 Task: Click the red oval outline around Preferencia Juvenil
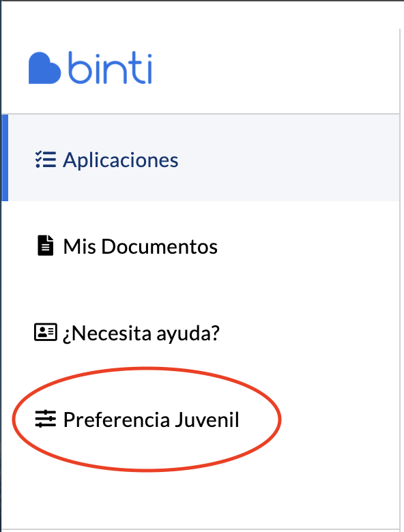pyautogui.click(x=147, y=368)
